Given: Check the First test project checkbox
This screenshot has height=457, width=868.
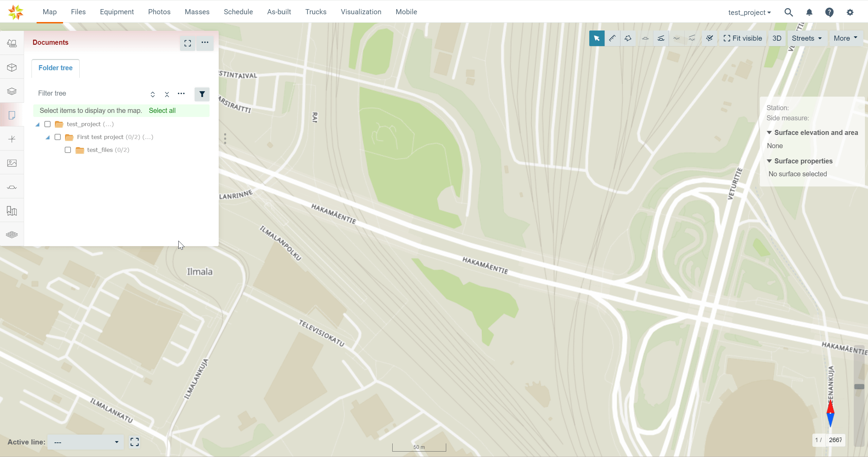Looking at the screenshot, I should [x=58, y=137].
